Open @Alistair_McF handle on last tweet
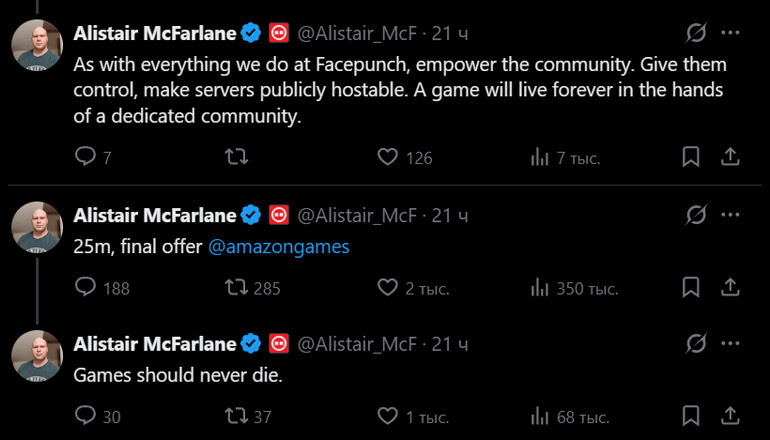Screen dimensions: 770x440 (357, 344)
